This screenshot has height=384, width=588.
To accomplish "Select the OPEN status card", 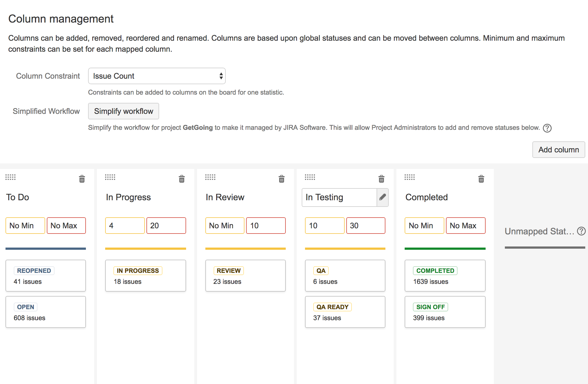I will (x=46, y=312).
